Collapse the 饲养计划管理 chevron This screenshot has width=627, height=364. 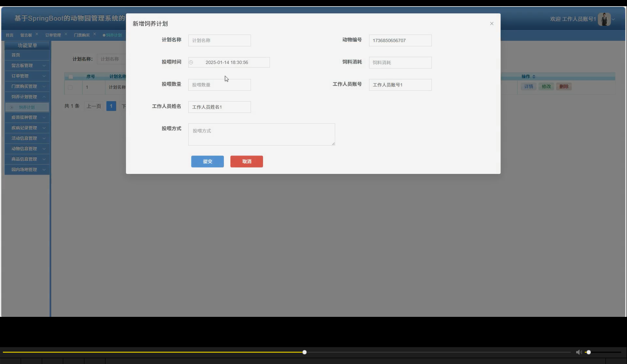tap(44, 96)
